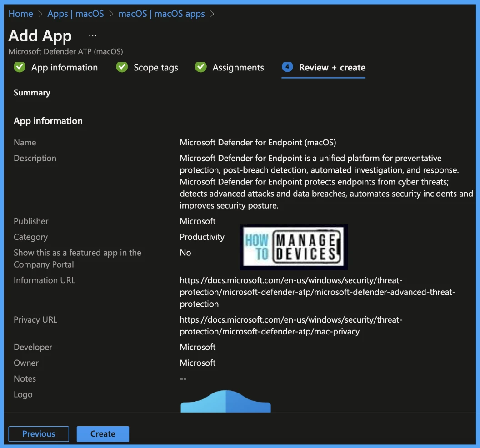Click the Description field label
This screenshot has height=448, width=480.
pyautogui.click(x=35, y=158)
